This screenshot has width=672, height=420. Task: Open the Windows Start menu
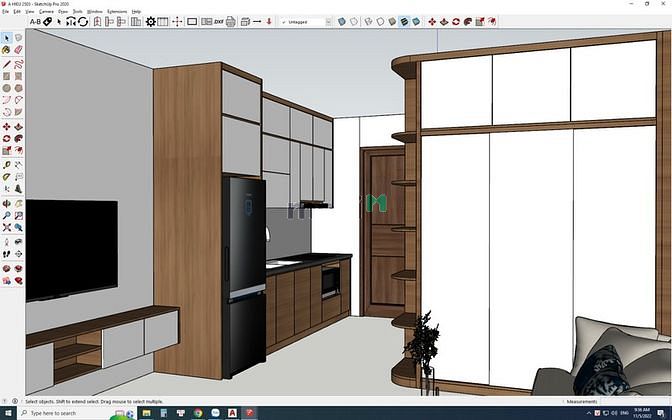coord(8,413)
